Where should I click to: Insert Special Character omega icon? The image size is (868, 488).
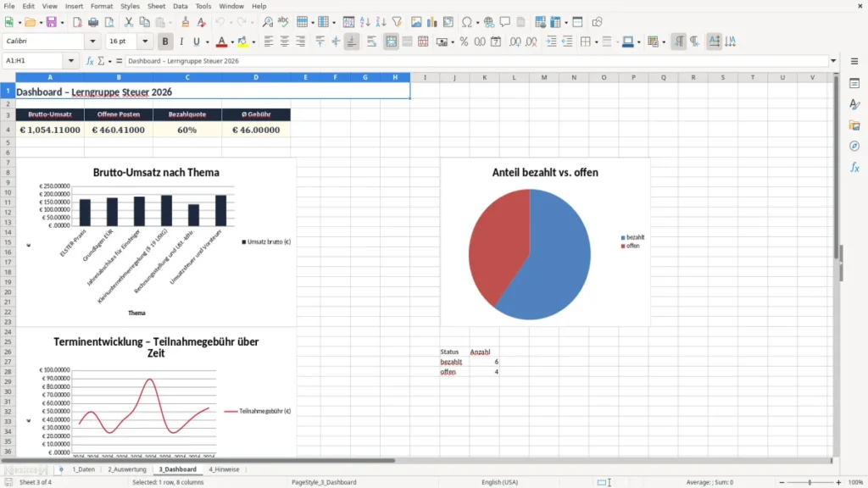467,22
